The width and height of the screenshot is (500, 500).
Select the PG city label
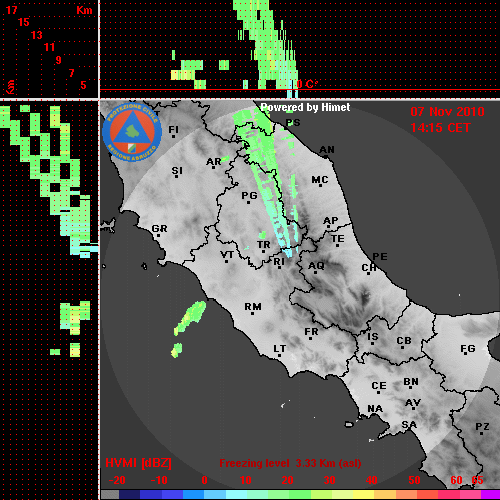[x=249, y=195]
